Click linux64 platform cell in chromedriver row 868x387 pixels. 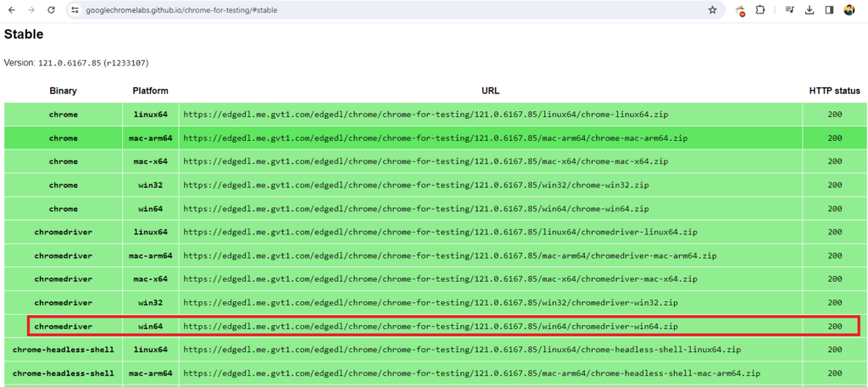[151, 233]
